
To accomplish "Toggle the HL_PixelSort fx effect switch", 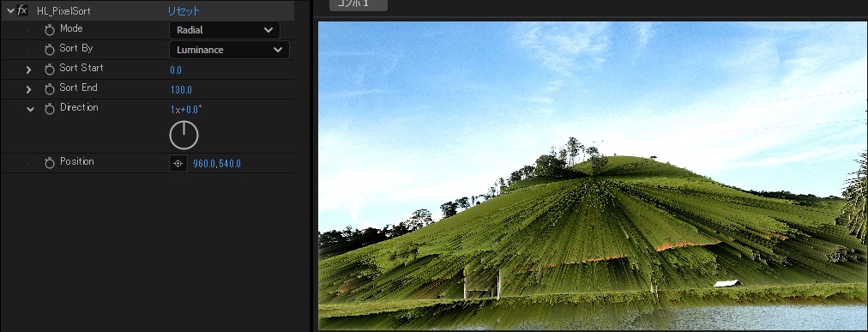I will [x=22, y=10].
